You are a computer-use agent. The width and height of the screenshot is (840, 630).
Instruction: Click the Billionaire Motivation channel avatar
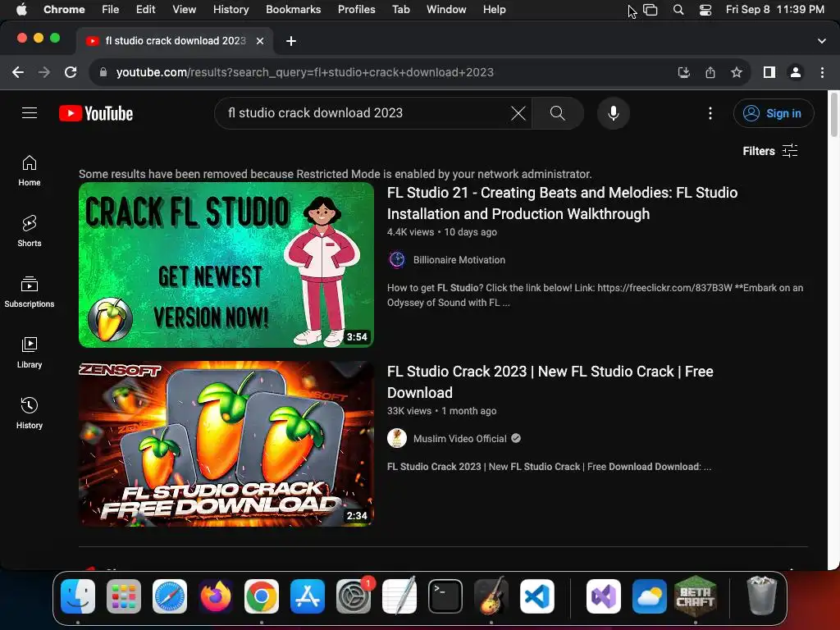click(397, 260)
